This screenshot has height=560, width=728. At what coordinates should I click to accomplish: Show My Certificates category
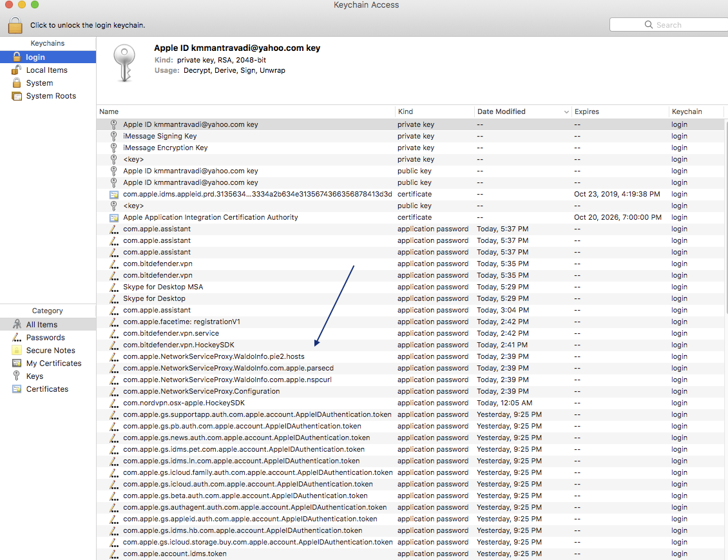click(x=54, y=363)
